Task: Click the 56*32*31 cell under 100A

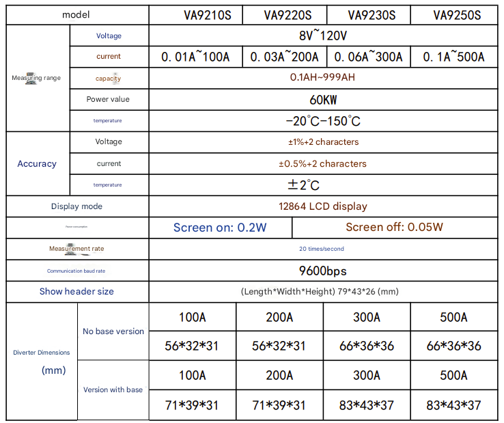Action: [192, 346]
